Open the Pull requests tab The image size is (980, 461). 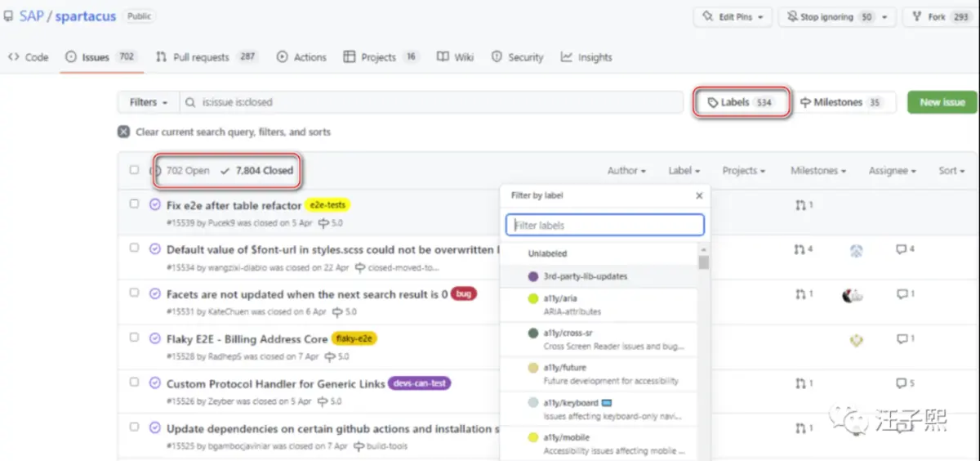(x=206, y=57)
